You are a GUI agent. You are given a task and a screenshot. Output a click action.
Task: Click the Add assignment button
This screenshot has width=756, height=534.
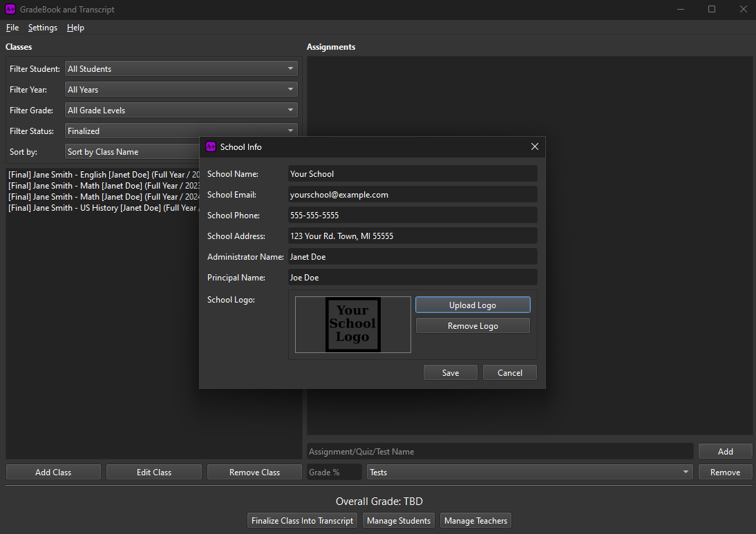[x=725, y=452]
